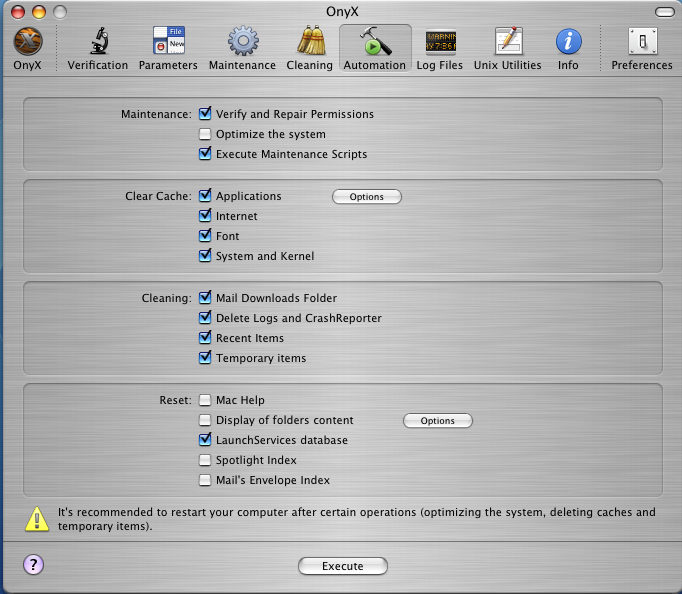Viewport: 682px width, 594px height.
Task: Click the Log Files toolbar label
Action: click(x=440, y=65)
